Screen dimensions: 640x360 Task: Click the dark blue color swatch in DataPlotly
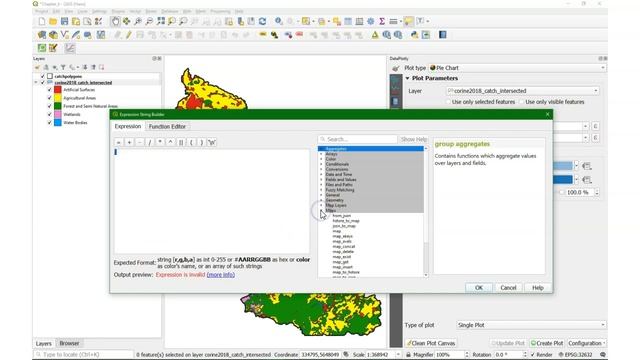[x=562, y=180]
